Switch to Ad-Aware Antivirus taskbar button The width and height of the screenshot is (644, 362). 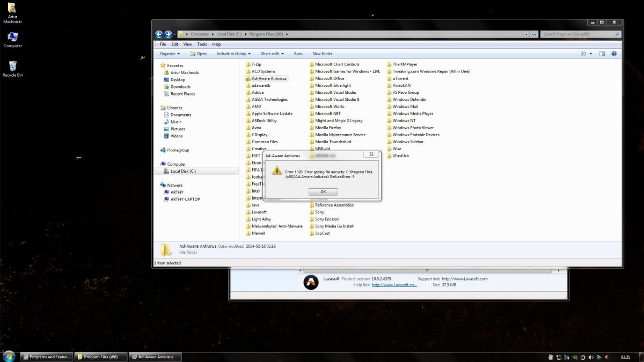(155, 357)
